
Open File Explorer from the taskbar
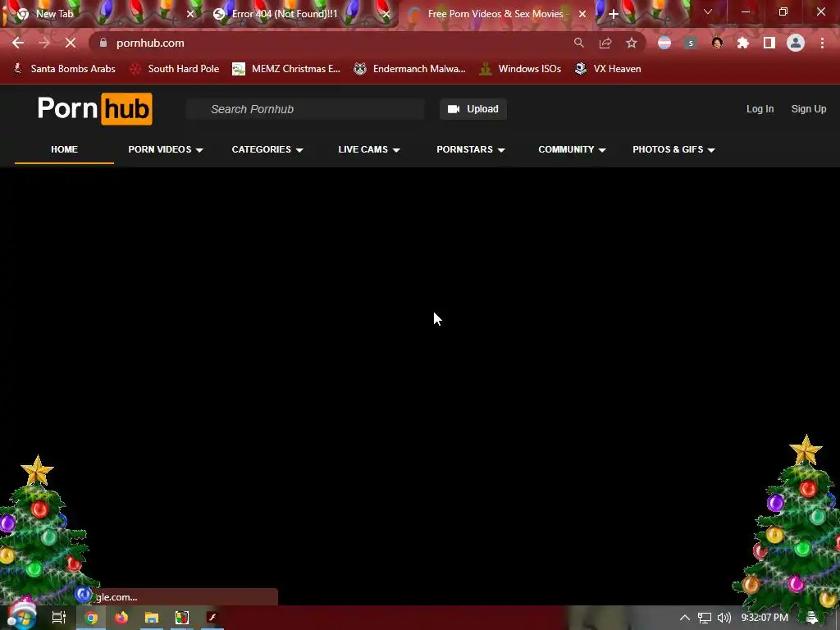(x=152, y=618)
